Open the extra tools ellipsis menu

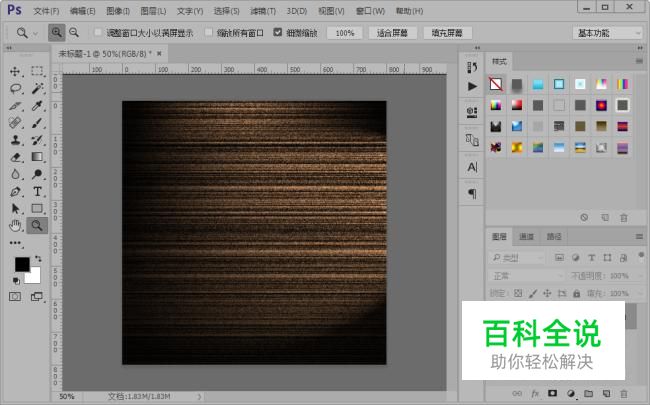click(x=15, y=243)
